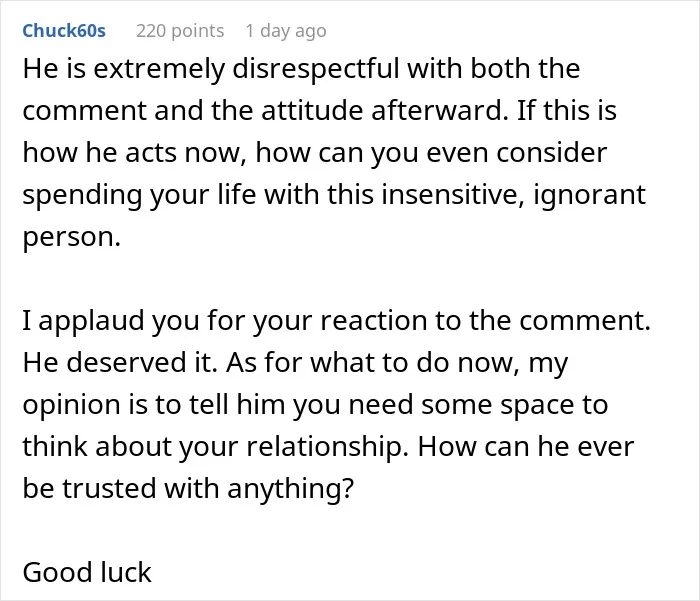The width and height of the screenshot is (700, 601).
Task: Click the word opinion in the comment
Action: 71,405
